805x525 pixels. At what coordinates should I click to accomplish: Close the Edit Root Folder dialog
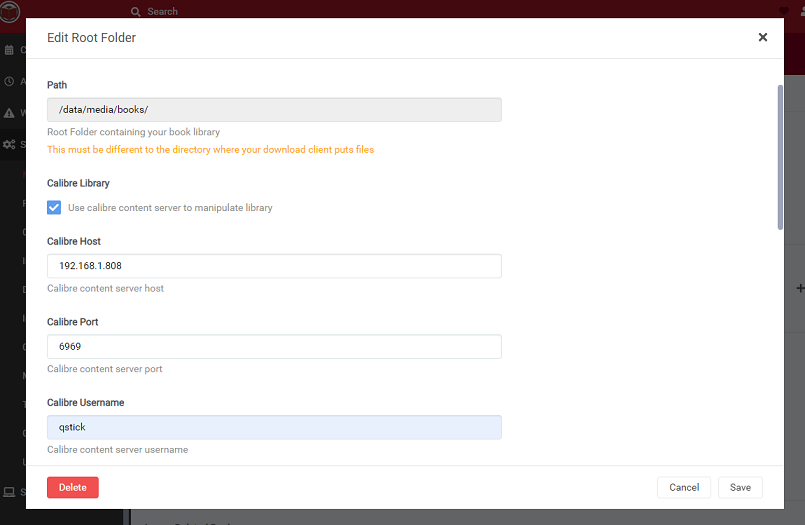coord(762,37)
